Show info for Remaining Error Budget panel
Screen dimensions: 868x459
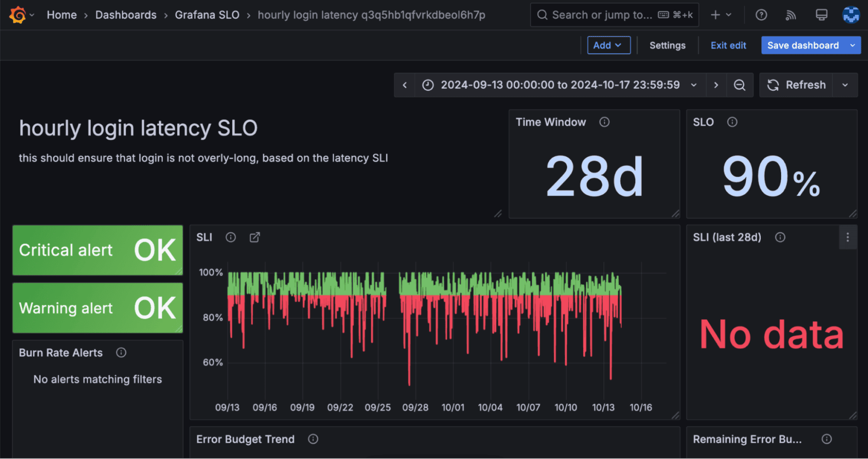click(x=827, y=439)
